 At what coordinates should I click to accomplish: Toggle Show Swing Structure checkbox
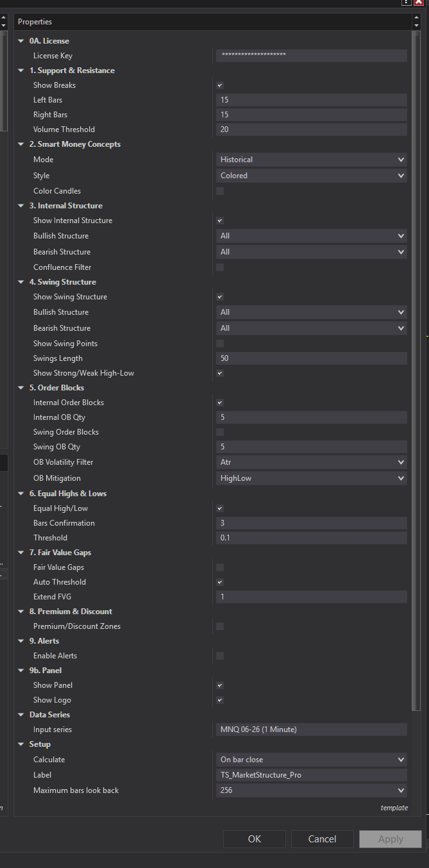pos(220,297)
